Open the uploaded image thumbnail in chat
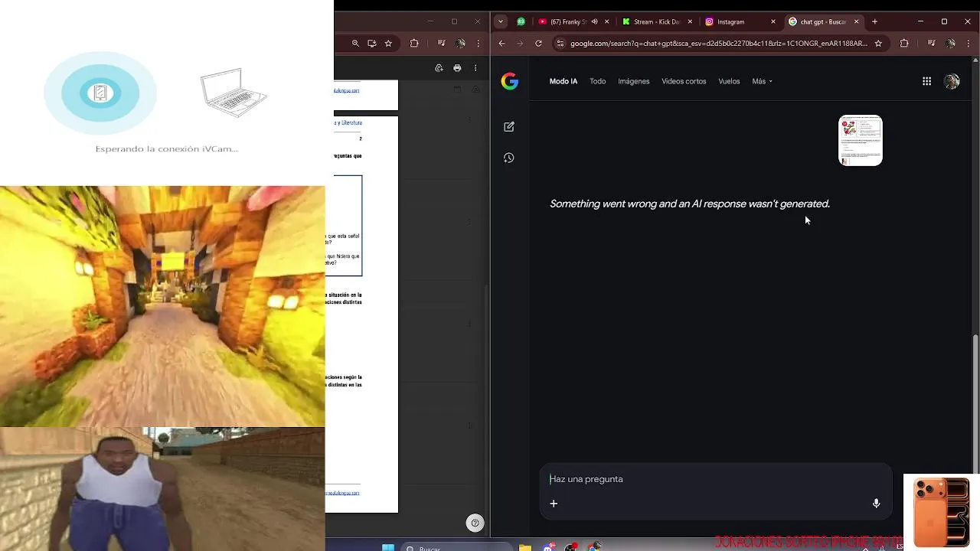The height and width of the screenshot is (551, 980). tap(861, 140)
